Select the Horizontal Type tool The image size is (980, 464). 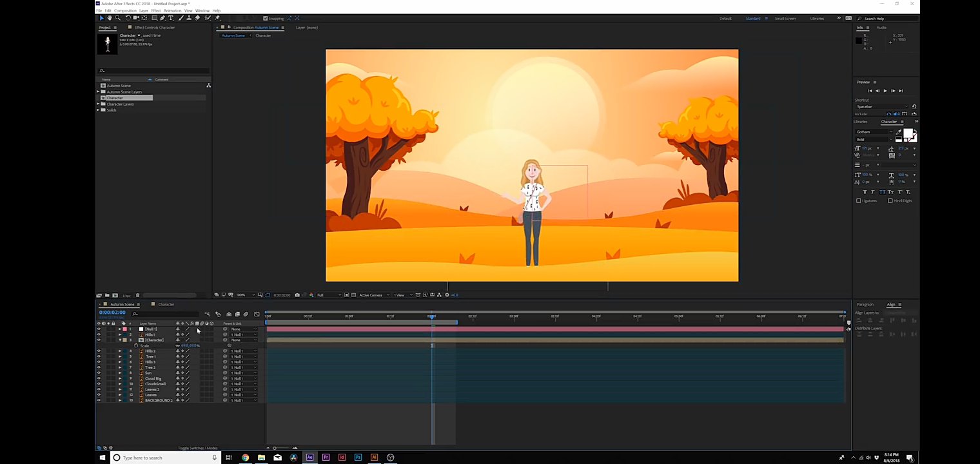[x=171, y=18]
